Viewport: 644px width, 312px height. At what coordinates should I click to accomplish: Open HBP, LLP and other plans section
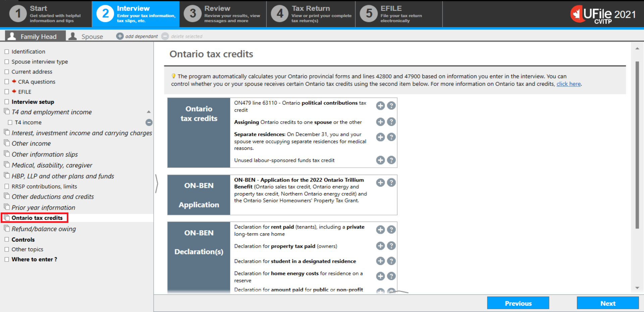tap(63, 176)
